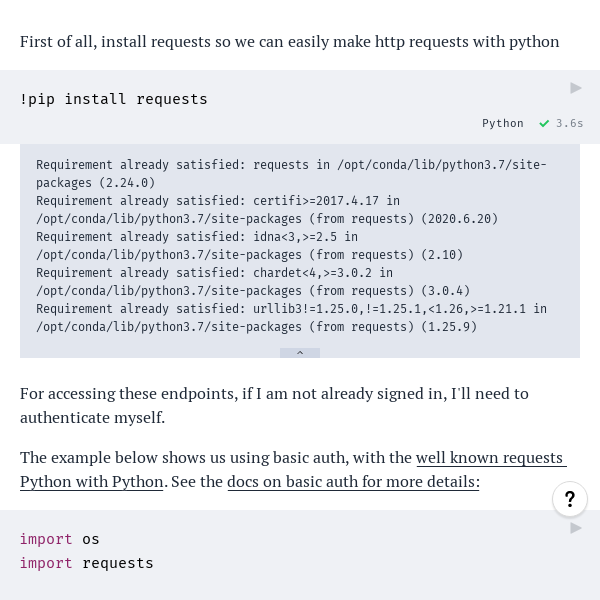Click into the '!pip install requests' code
This screenshot has width=600, height=600.
[x=114, y=99]
